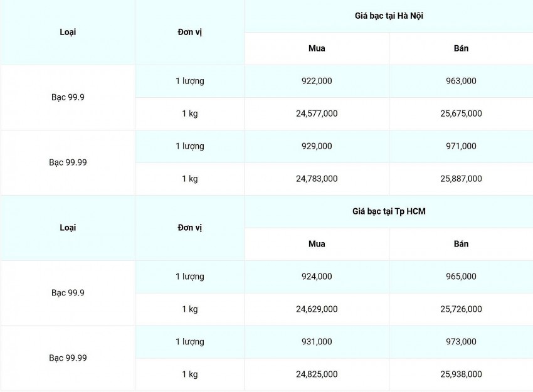Click the 'Mua' column header under Hà Nội

coord(317,48)
